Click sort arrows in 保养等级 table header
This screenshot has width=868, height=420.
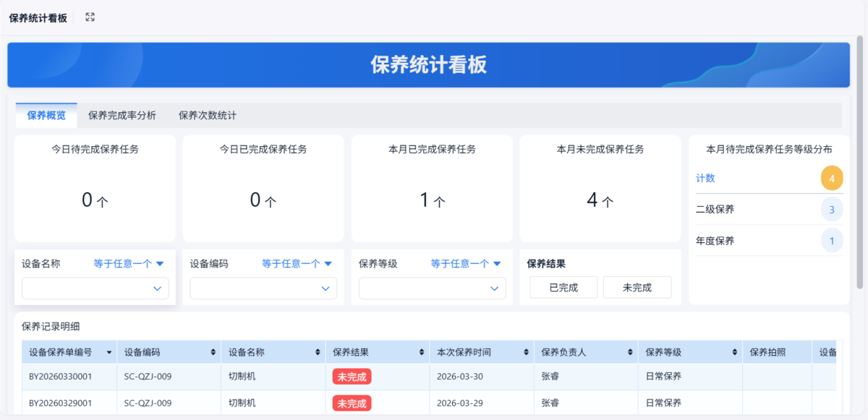tap(734, 353)
